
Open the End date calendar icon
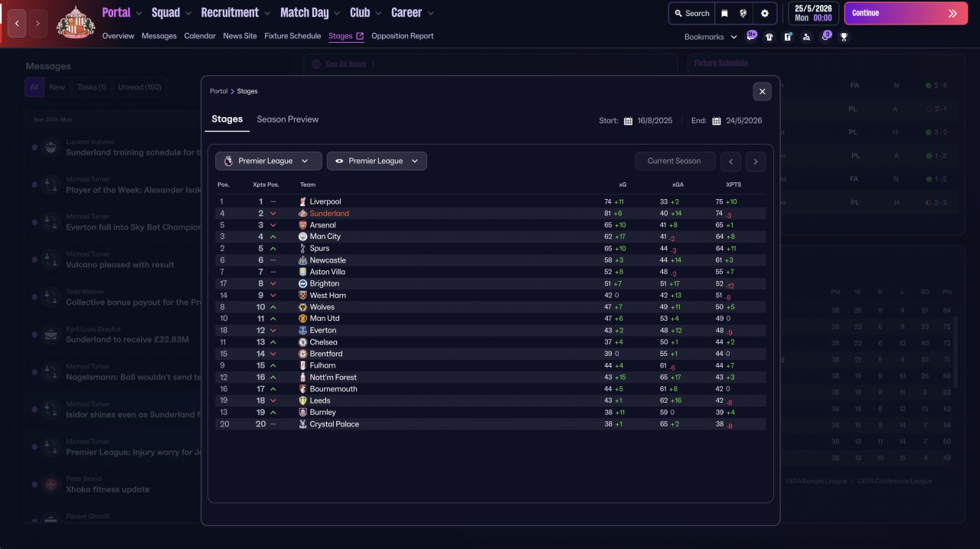[x=717, y=121]
